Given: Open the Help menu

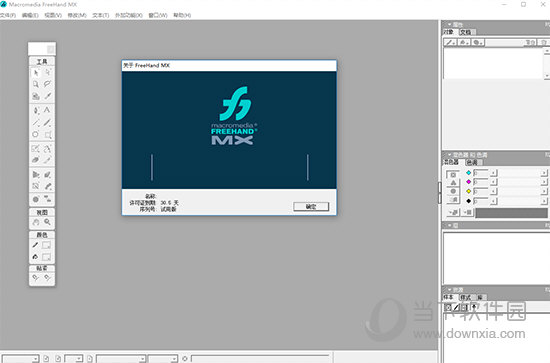Looking at the screenshot, I should [x=182, y=15].
